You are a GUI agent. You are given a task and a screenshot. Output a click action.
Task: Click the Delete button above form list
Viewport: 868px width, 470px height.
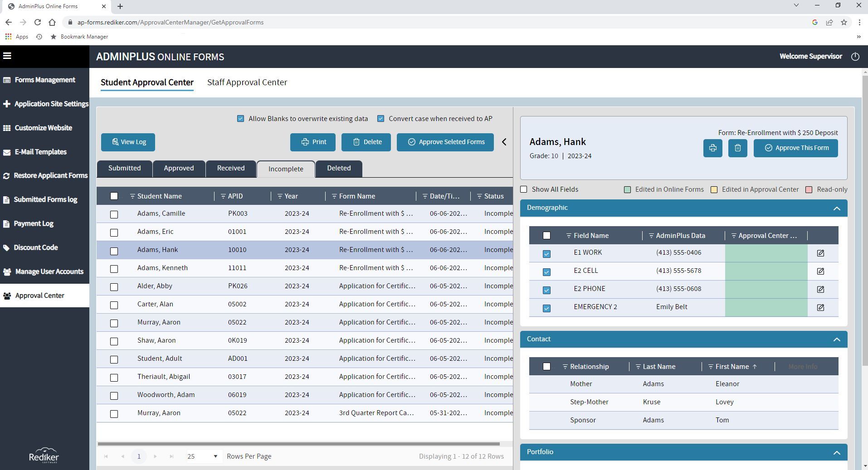pyautogui.click(x=366, y=142)
